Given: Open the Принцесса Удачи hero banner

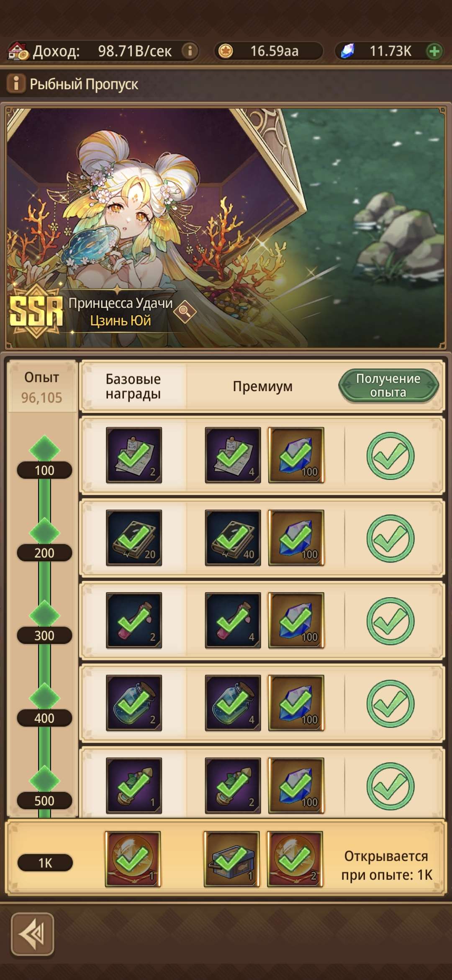Looking at the screenshot, I should coord(226,228).
